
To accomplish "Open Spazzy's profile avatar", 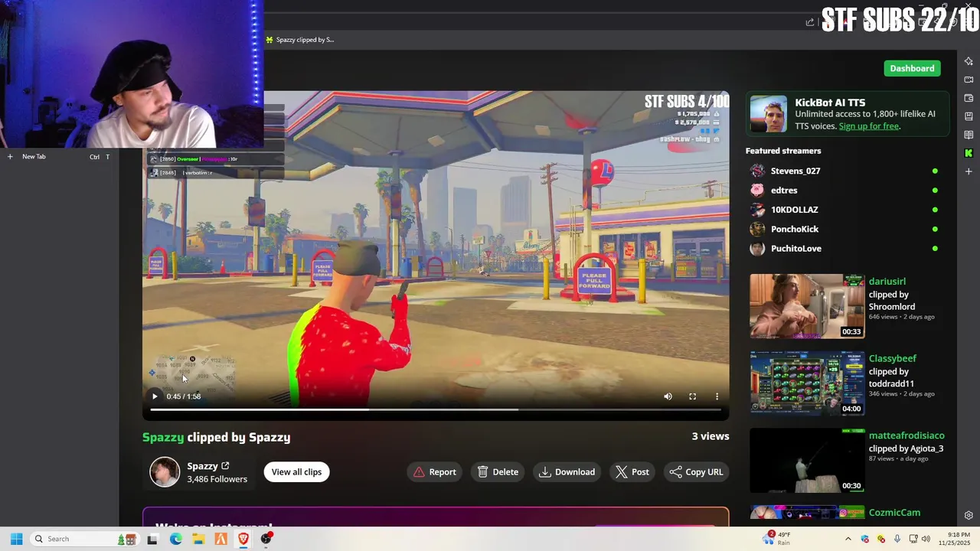I will pyautogui.click(x=165, y=472).
